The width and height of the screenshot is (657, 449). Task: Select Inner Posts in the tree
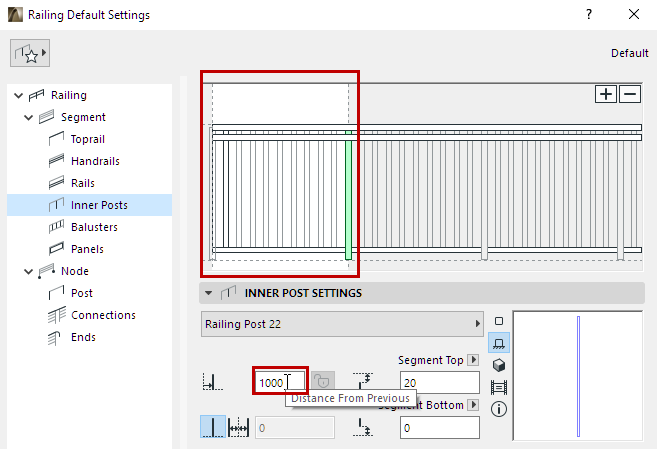[99, 205]
